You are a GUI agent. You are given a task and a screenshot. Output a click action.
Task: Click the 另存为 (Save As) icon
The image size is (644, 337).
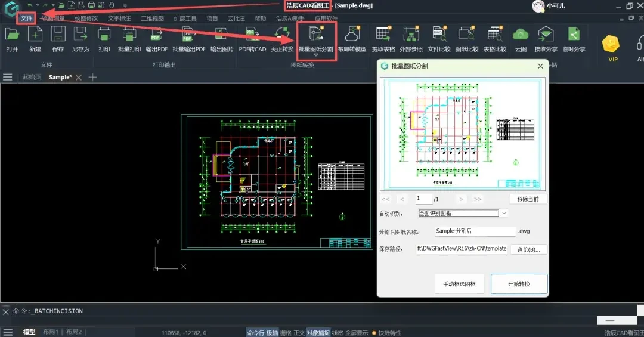80,35
